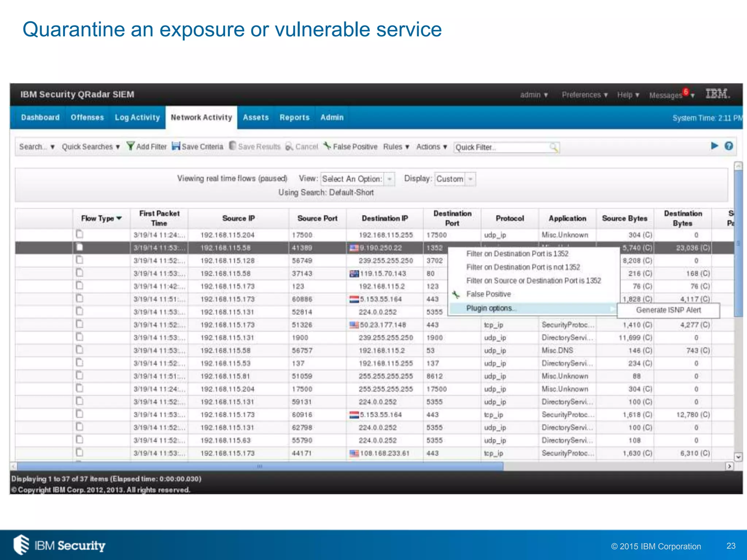
Task: Open the View Select An Option combo box
Action: click(x=357, y=179)
